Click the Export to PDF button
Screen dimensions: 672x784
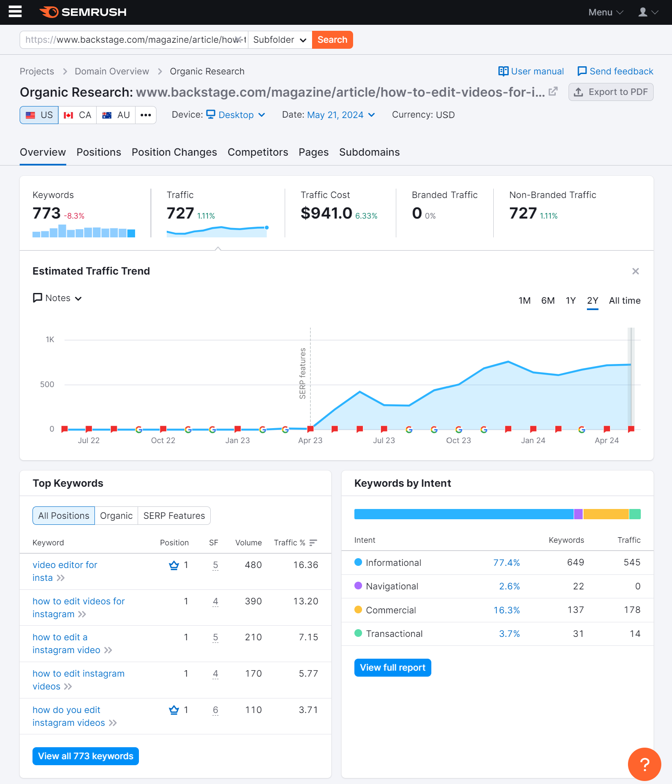click(611, 92)
